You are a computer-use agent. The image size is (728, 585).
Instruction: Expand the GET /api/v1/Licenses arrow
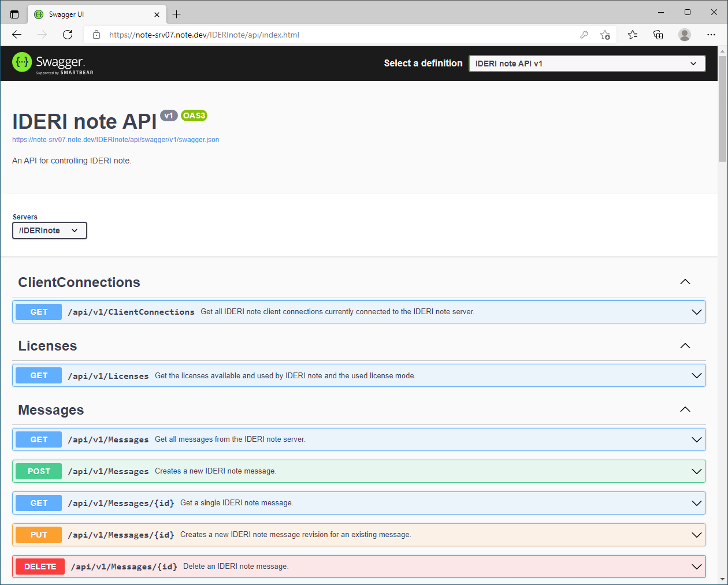(697, 375)
